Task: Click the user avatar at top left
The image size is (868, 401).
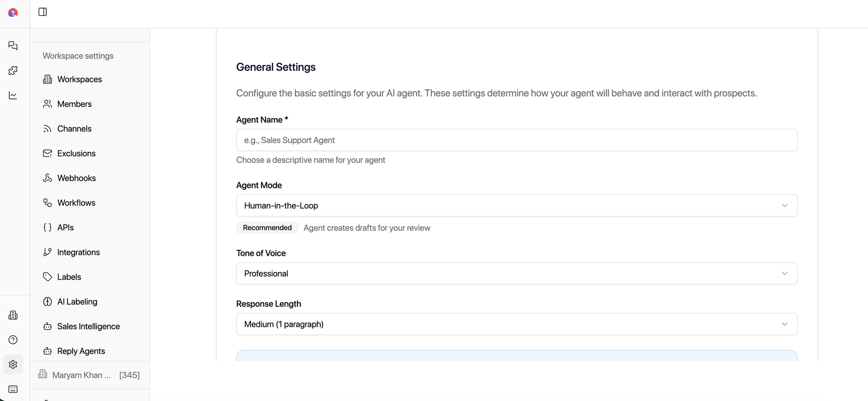Action: pyautogui.click(x=13, y=13)
